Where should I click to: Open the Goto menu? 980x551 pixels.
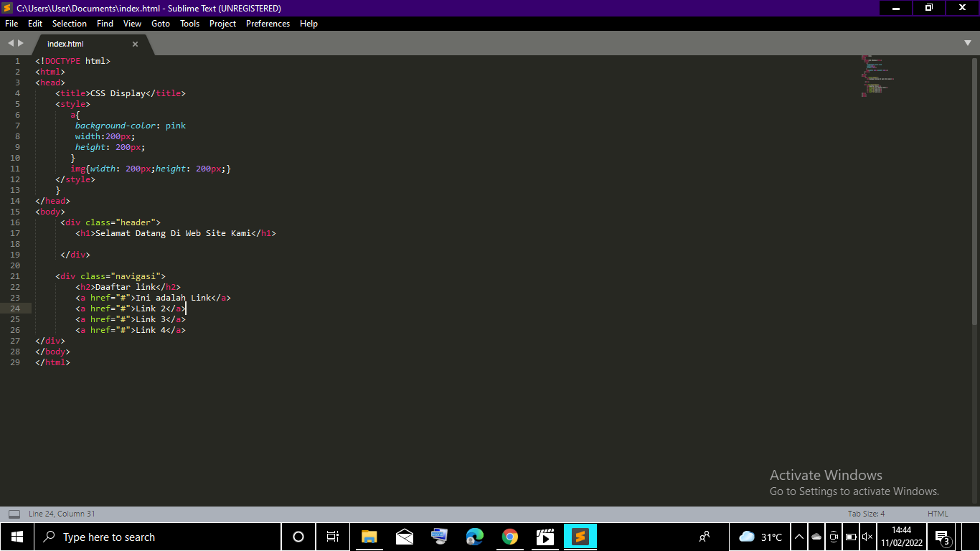tap(161, 24)
